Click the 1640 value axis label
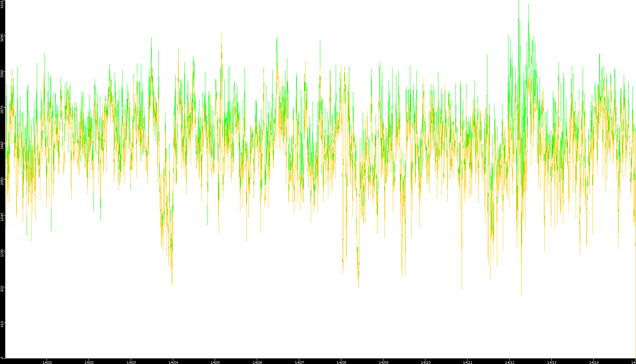This screenshot has width=636, height=364. point(2,217)
